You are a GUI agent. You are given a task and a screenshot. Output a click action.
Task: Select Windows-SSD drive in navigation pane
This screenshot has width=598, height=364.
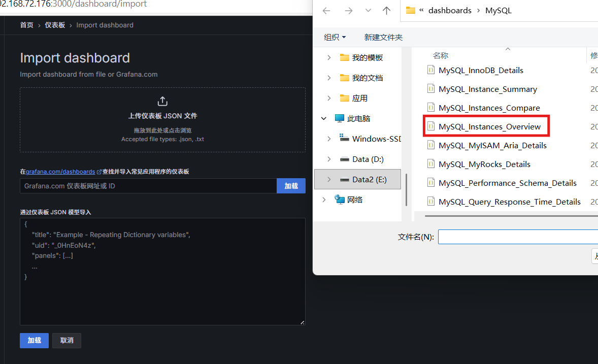click(x=370, y=139)
